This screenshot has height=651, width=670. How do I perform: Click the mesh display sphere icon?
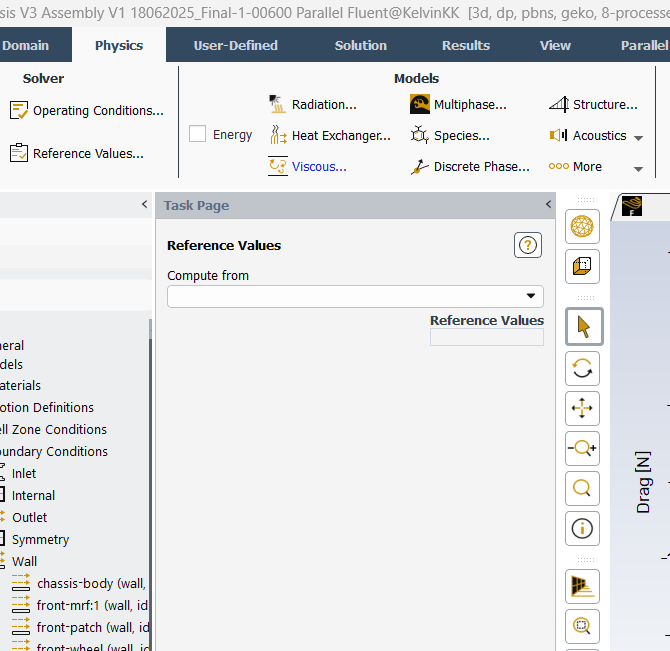[582, 226]
